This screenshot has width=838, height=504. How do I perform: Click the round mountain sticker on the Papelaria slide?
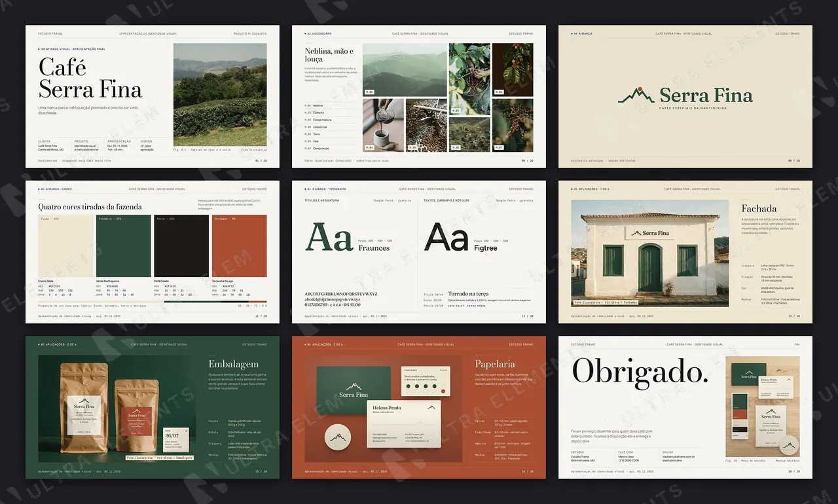[338, 437]
